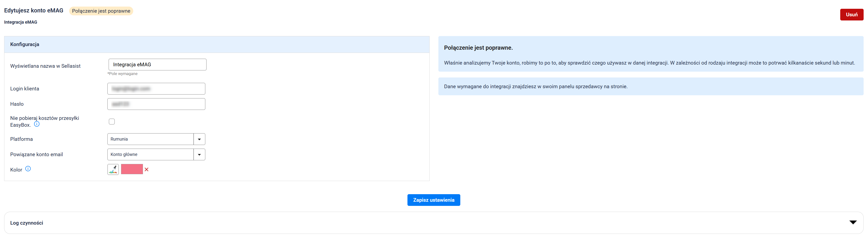Viewport: 868px width, 239px height.
Task: Select the pink color swatch
Action: (132, 169)
